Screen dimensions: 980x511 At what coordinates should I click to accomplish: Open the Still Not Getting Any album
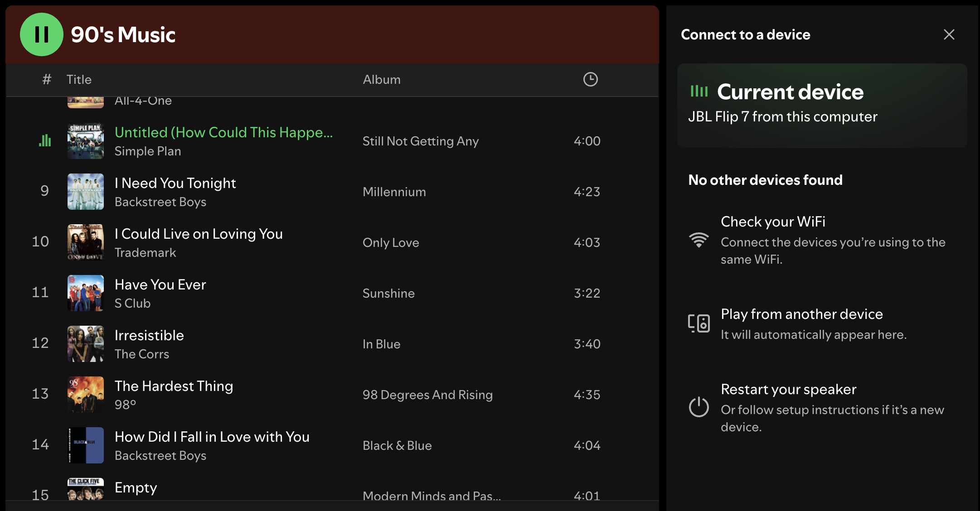421,141
